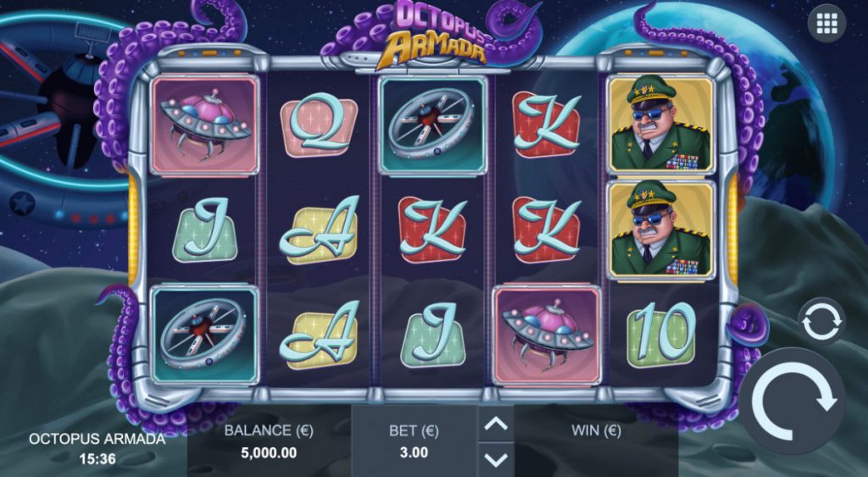The width and height of the screenshot is (868, 477).
Task: Select the bet amount 3.00 field
Action: [414, 441]
